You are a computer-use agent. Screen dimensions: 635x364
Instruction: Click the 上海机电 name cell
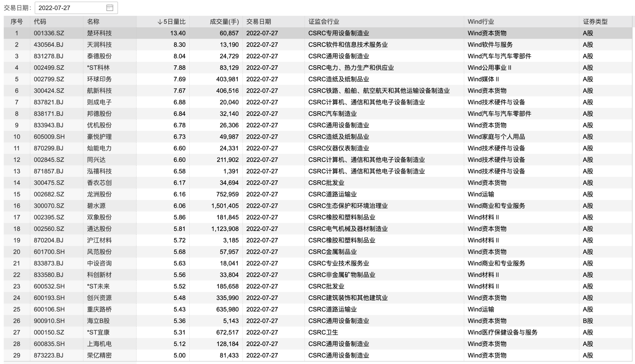[x=99, y=344]
